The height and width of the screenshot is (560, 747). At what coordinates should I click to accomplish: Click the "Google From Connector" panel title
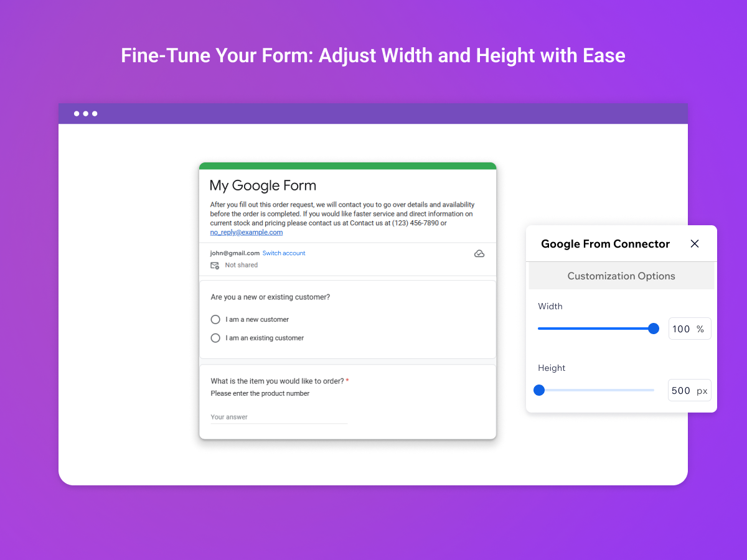(x=605, y=244)
